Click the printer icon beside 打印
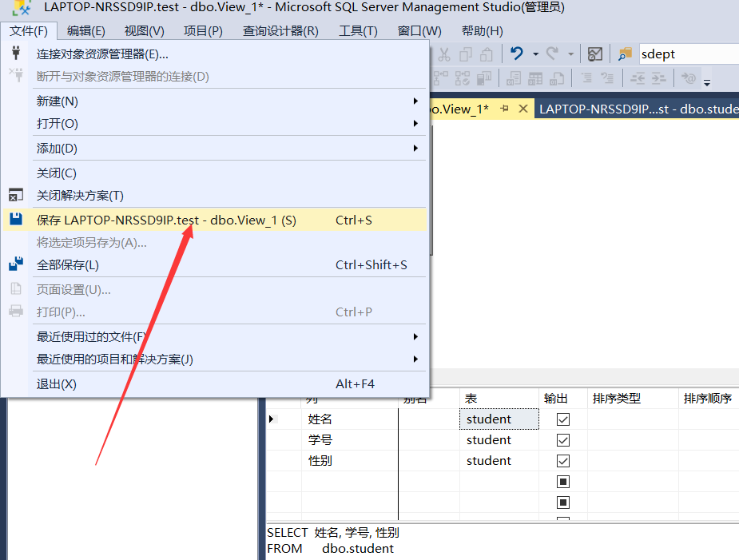 [16, 311]
